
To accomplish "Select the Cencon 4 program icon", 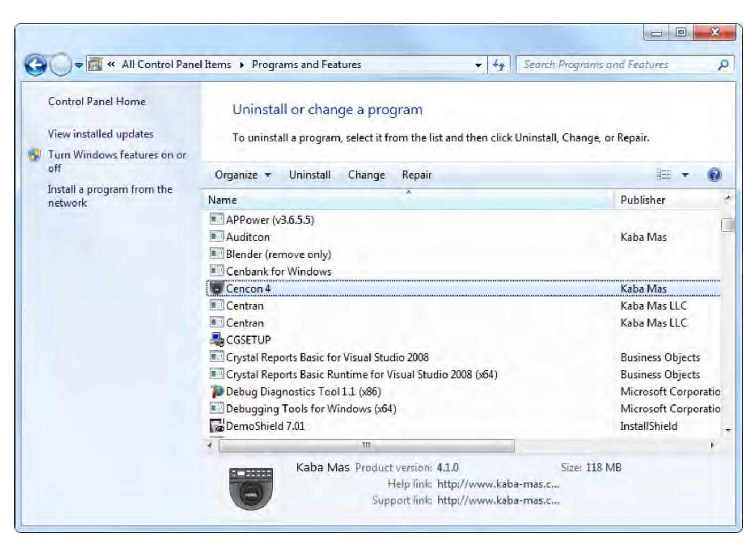I will (x=216, y=288).
